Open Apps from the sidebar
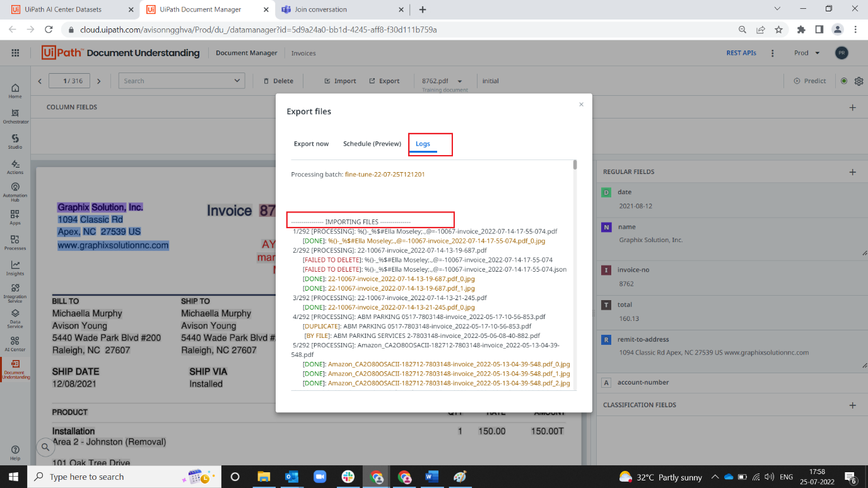Viewport: 868px width, 488px height. (x=15, y=217)
